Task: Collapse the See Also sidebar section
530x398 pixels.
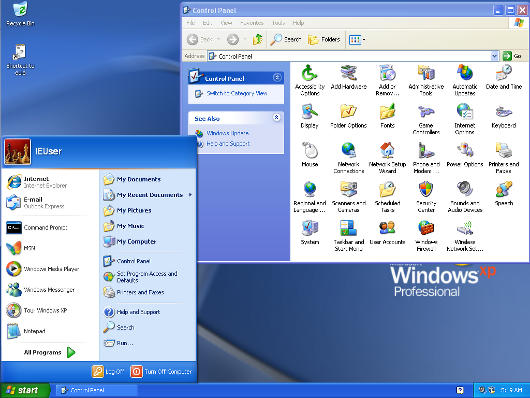Action: pos(277,117)
